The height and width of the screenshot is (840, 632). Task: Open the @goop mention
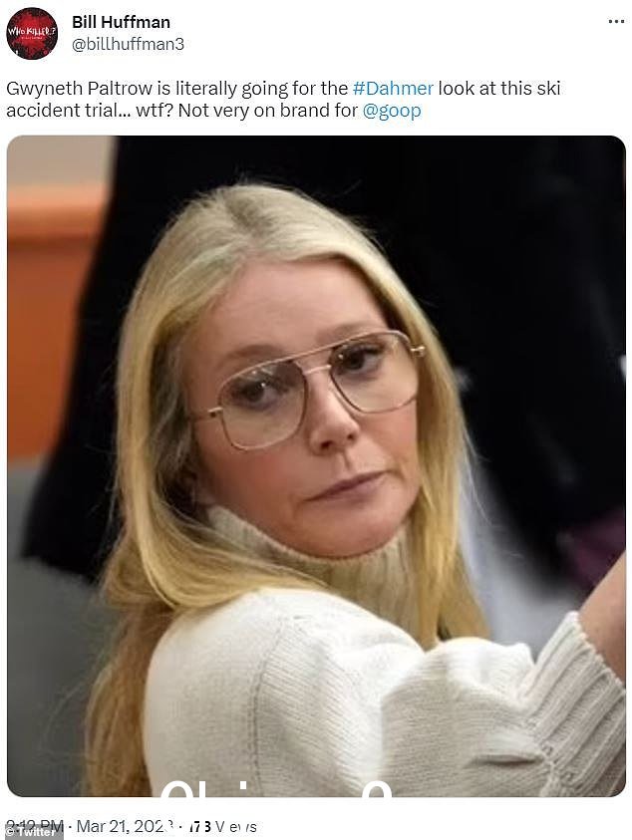(392, 111)
